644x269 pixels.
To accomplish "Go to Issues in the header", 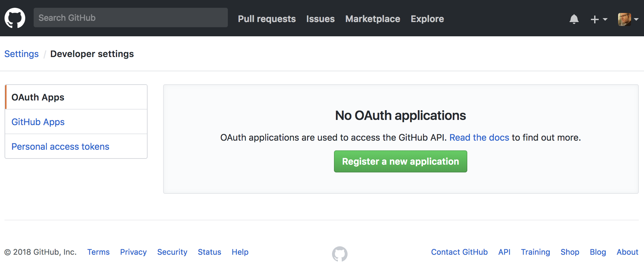I will (320, 19).
